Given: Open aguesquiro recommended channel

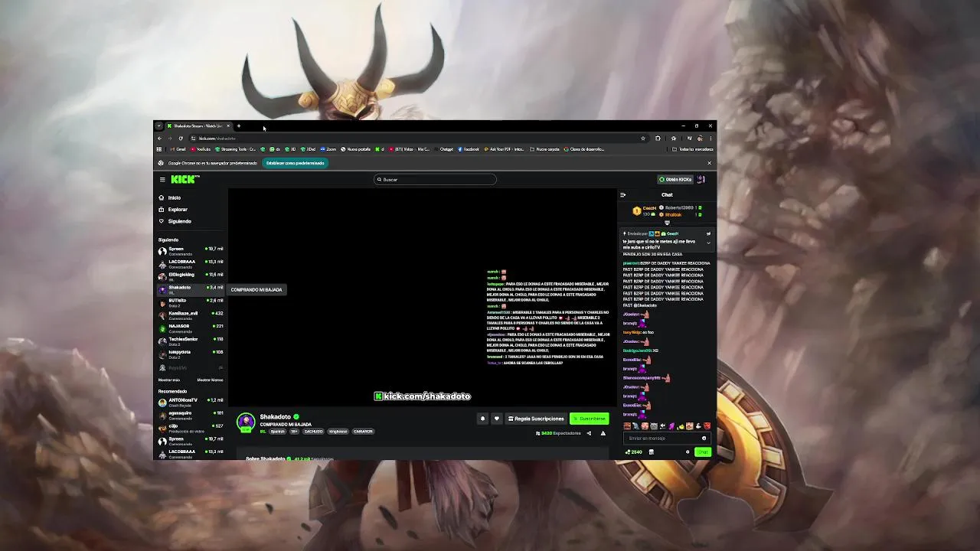Looking at the screenshot, I should pos(191,416).
